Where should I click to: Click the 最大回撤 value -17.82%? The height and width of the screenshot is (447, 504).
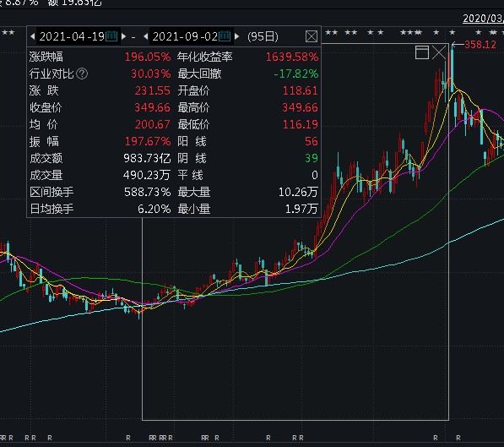click(296, 74)
